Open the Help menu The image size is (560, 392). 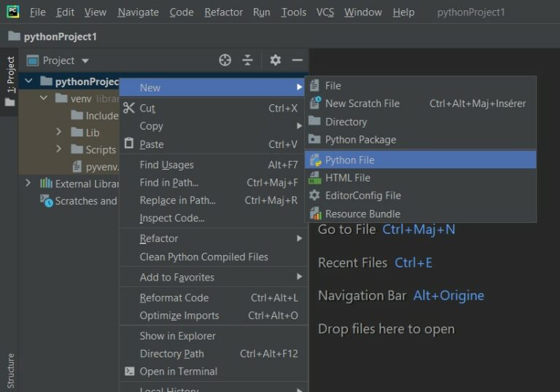[403, 12]
